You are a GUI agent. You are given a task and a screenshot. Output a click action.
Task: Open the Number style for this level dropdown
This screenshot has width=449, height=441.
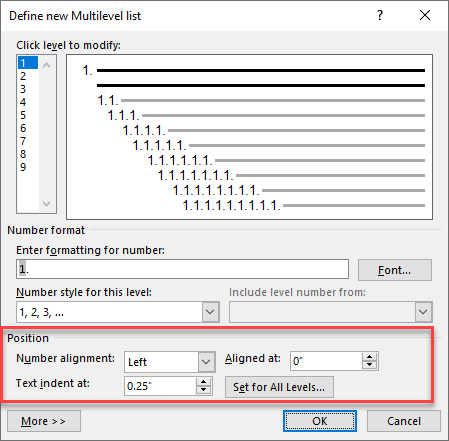tap(210, 312)
